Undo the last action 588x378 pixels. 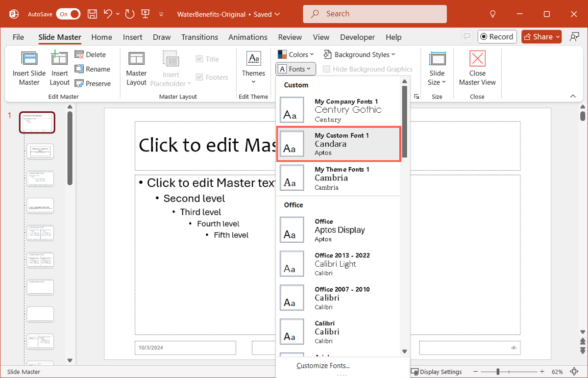tap(108, 14)
